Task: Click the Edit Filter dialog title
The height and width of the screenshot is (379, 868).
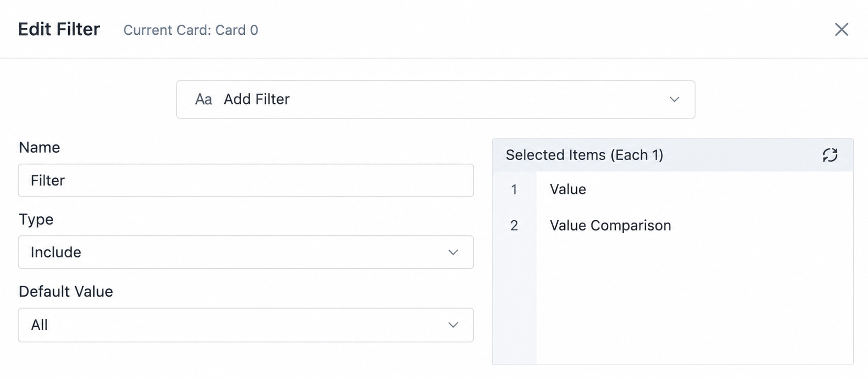Action: pyautogui.click(x=59, y=29)
